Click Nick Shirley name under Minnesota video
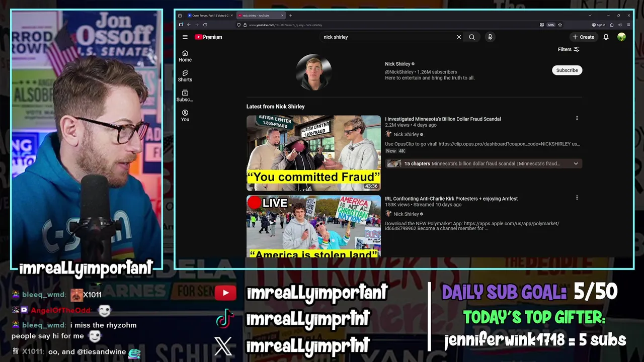 point(406,134)
